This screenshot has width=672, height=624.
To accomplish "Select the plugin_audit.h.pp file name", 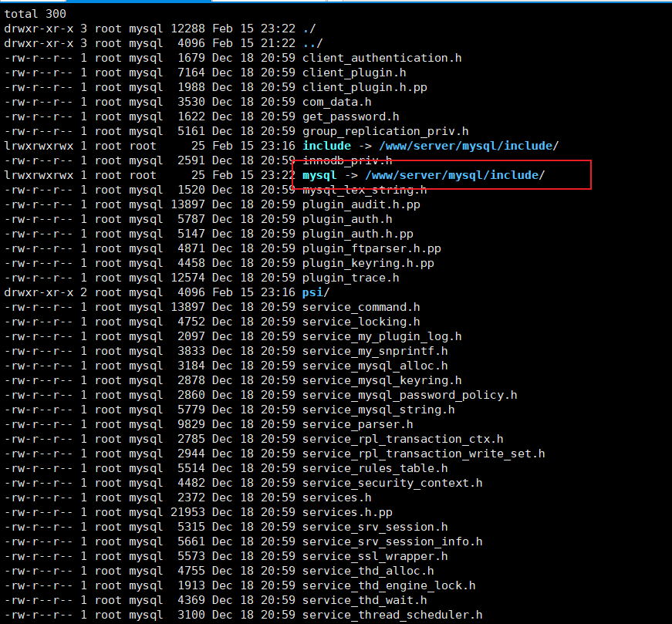I will click(x=361, y=204).
